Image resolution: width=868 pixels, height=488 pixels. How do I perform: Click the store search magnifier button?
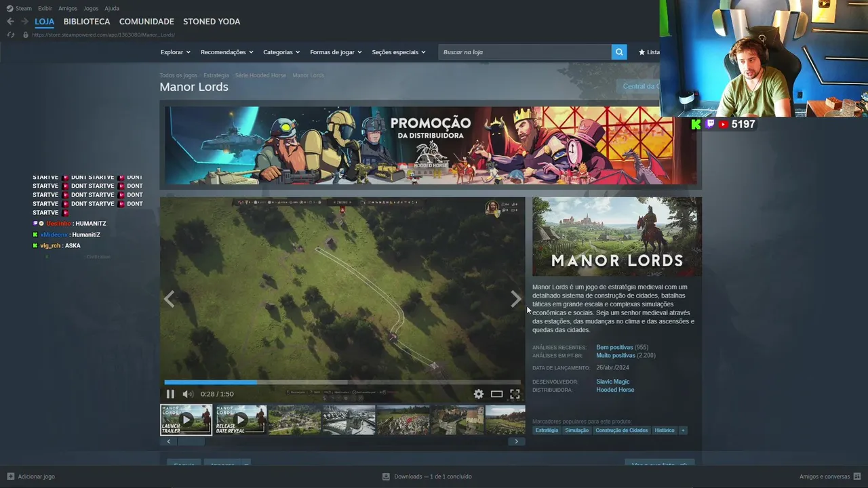click(x=619, y=52)
